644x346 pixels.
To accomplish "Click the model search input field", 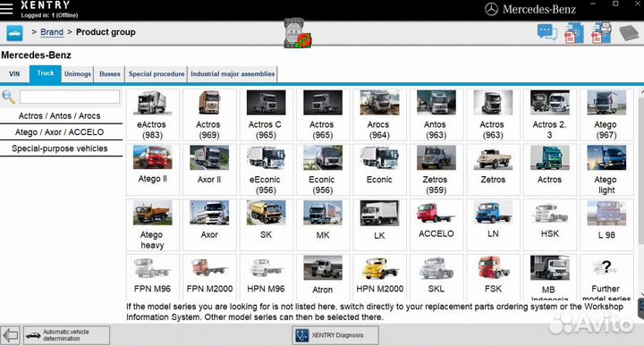I will tap(70, 97).
